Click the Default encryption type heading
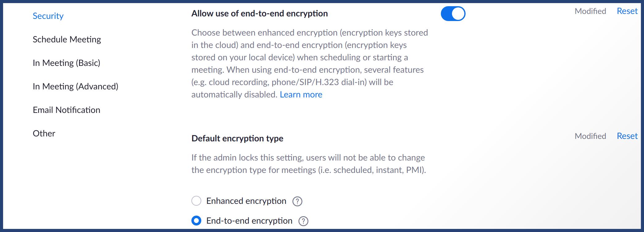 [237, 138]
